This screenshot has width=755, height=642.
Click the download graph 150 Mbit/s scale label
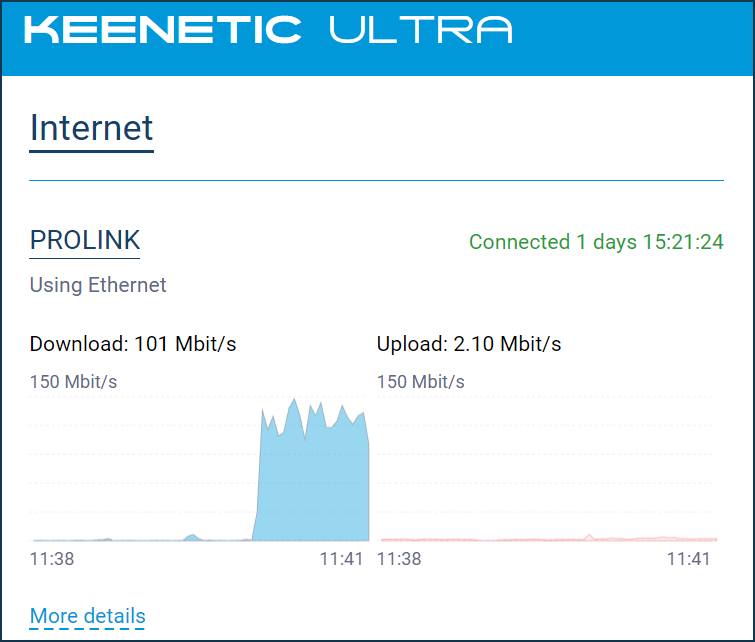click(x=73, y=381)
